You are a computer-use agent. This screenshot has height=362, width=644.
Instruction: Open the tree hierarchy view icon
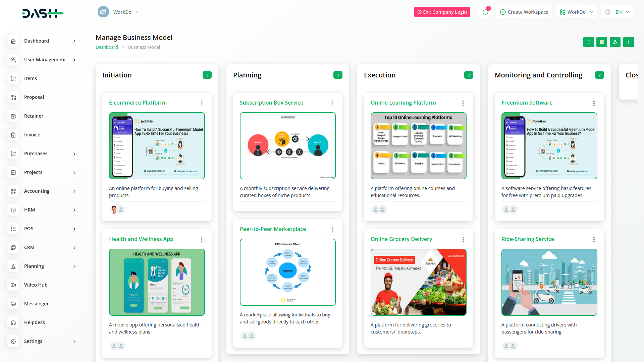(615, 42)
